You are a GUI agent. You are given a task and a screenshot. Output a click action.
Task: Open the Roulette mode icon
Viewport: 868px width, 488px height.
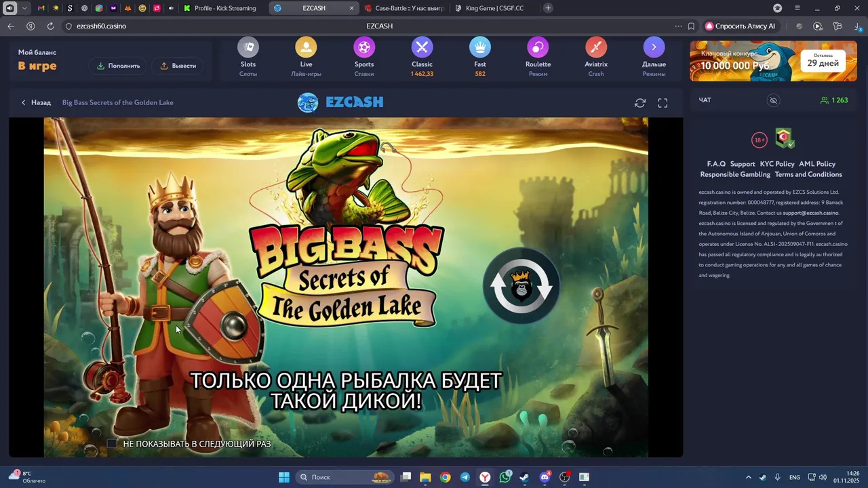[538, 47]
